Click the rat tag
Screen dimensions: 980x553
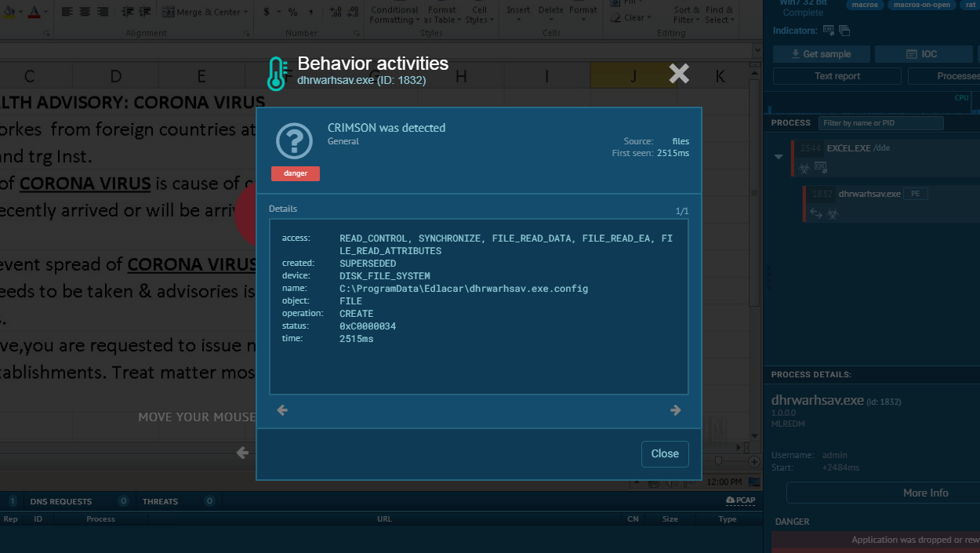pos(971,4)
